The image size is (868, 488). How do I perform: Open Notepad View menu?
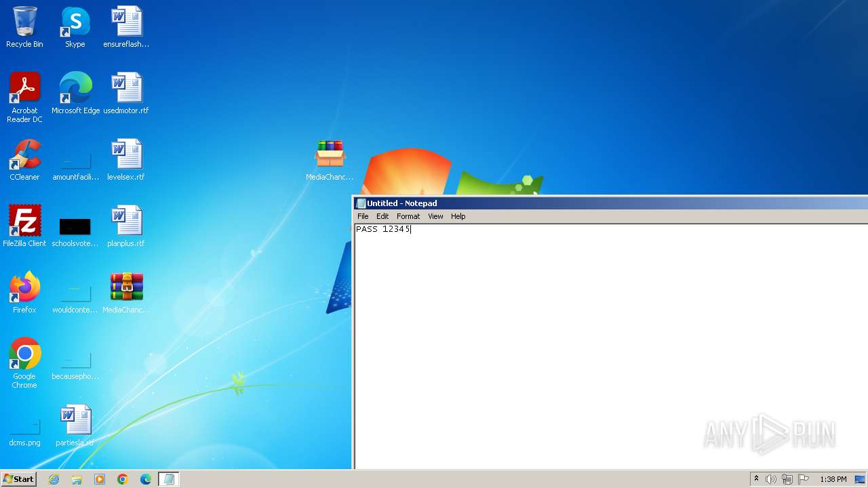click(x=435, y=216)
